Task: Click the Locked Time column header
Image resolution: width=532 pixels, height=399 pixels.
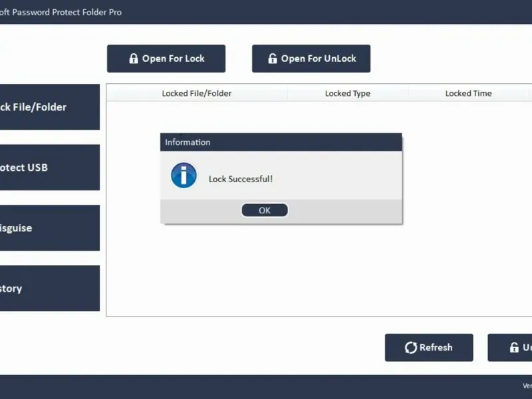Action: [x=469, y=93]
